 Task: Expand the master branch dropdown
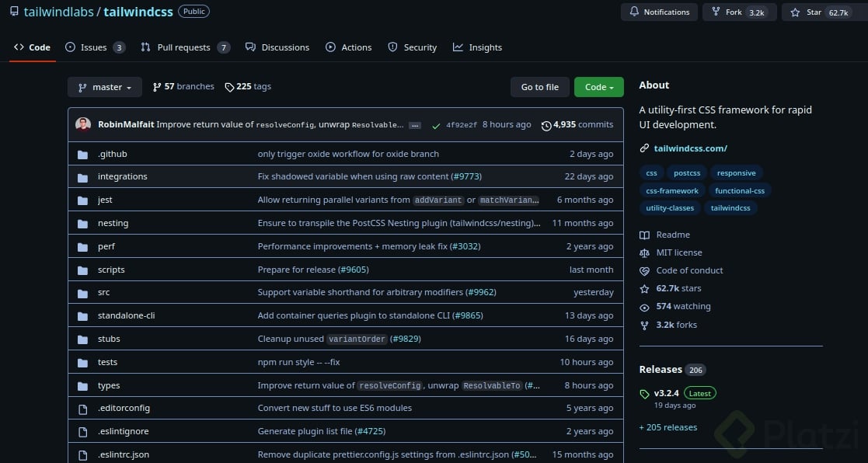[x=105, y=88]
